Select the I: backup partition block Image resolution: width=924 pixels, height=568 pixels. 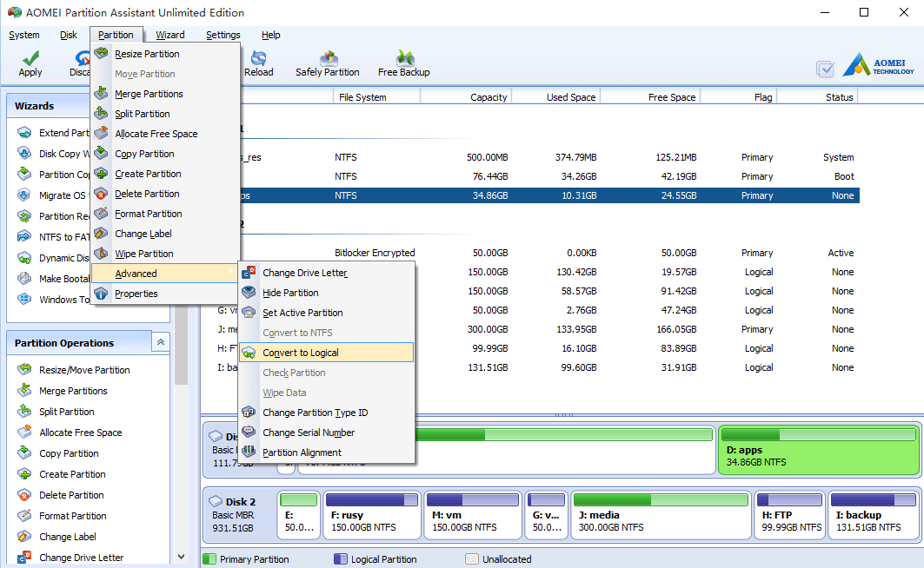(874, 515)
